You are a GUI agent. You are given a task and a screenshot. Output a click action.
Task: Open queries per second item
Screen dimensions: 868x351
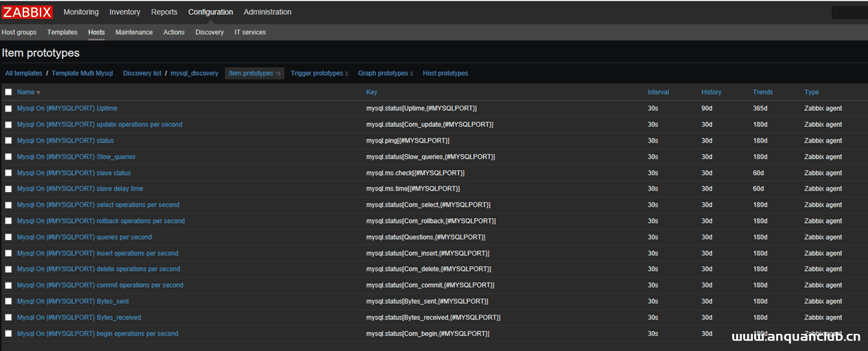[x=84, y=237]
